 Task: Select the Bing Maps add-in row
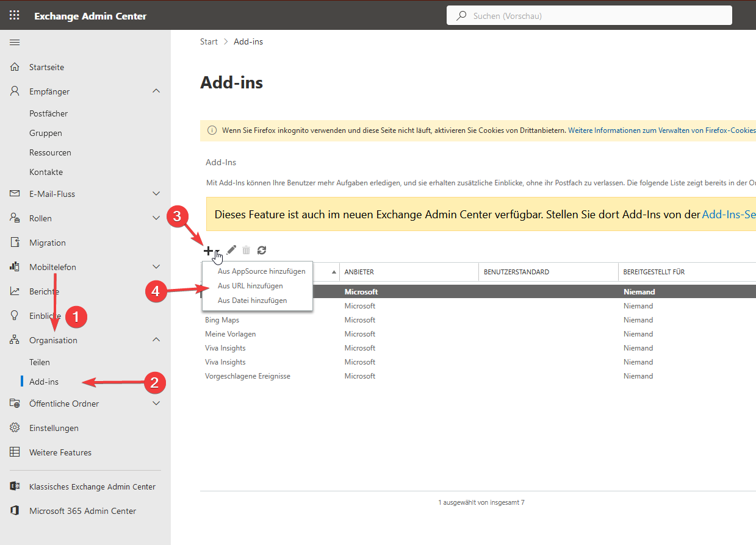pyautogui.click(x=222, y=320)
